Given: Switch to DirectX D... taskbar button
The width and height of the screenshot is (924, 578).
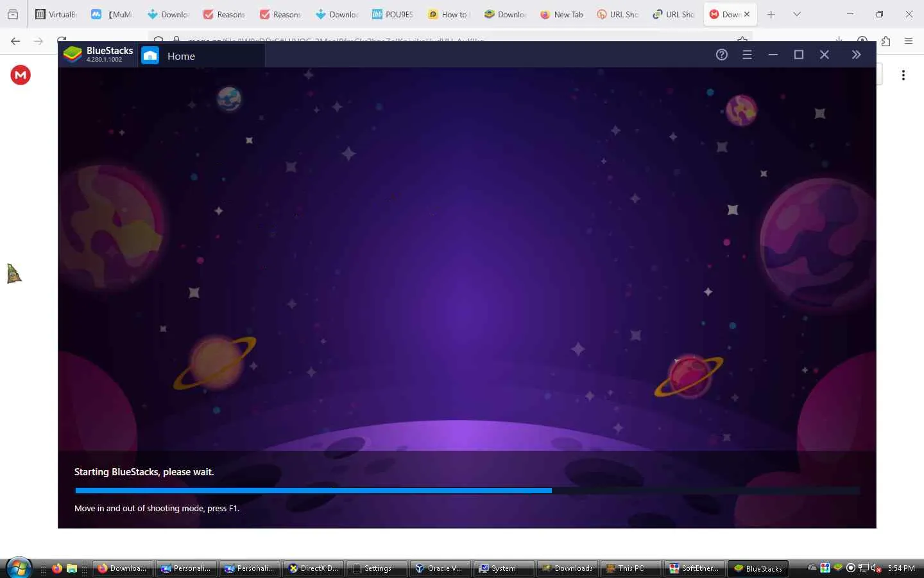Looking at the screenshot, I should (313, 568).
